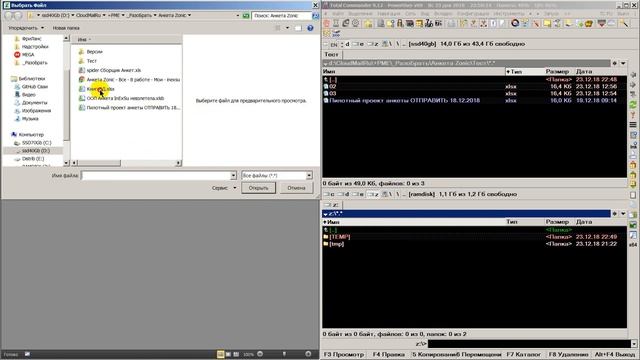Select Normal view icon in Excel status bar
Screen dimensions: 640x360
(220, 354)
